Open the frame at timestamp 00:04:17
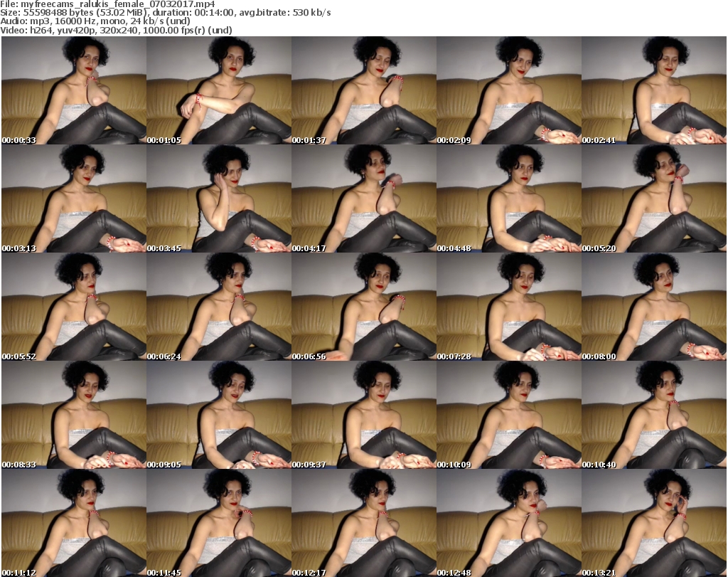The image size is (728, 577). (363, 198)
